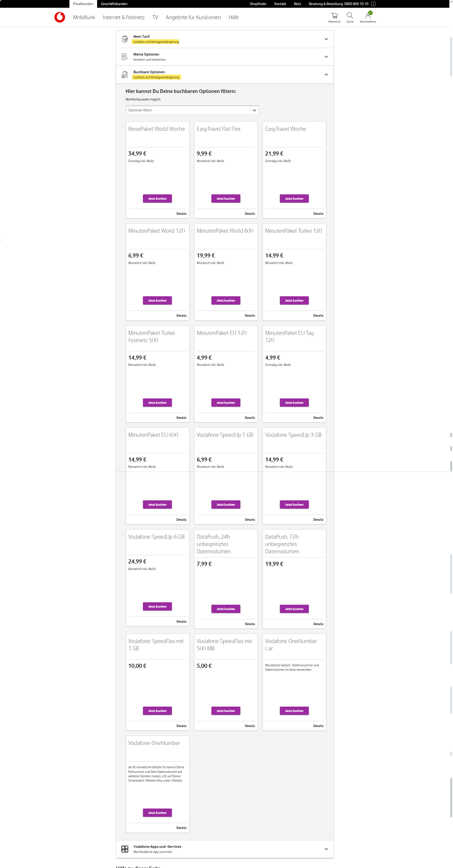Open the Mobilfunk menu

tap(84, 17)
